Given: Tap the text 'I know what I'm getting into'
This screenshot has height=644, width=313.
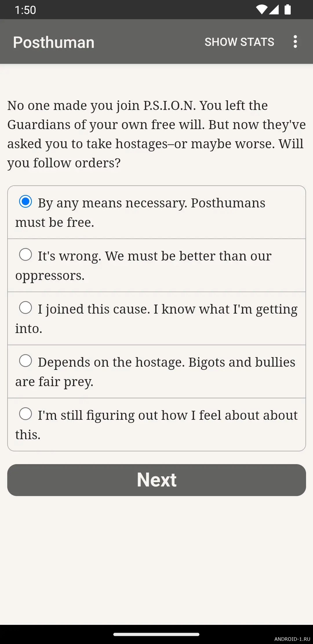Looking at the screenshot, I should pos(229,310).
